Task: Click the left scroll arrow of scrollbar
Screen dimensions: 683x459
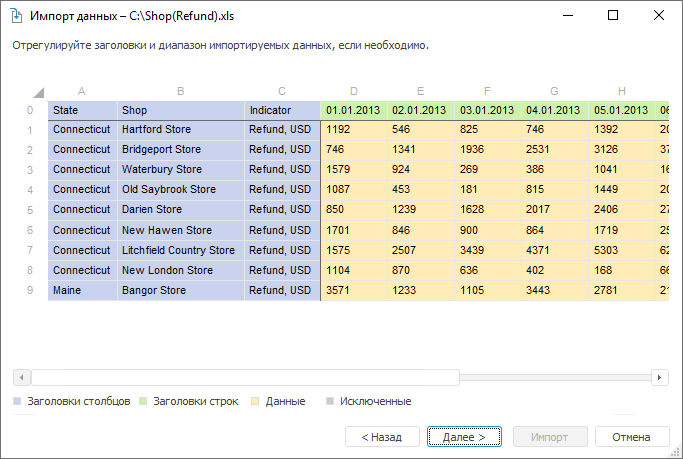Action: tap(21, 377)
